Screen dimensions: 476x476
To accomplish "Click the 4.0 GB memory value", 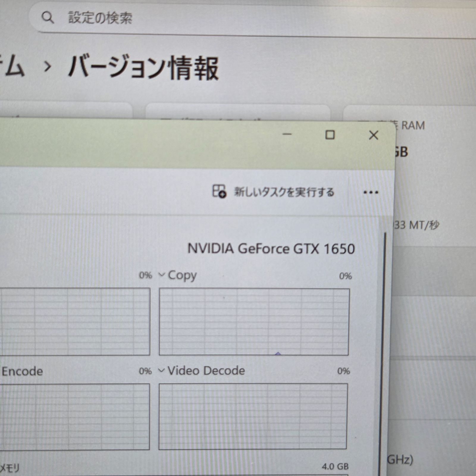I will tap(335, 466).
